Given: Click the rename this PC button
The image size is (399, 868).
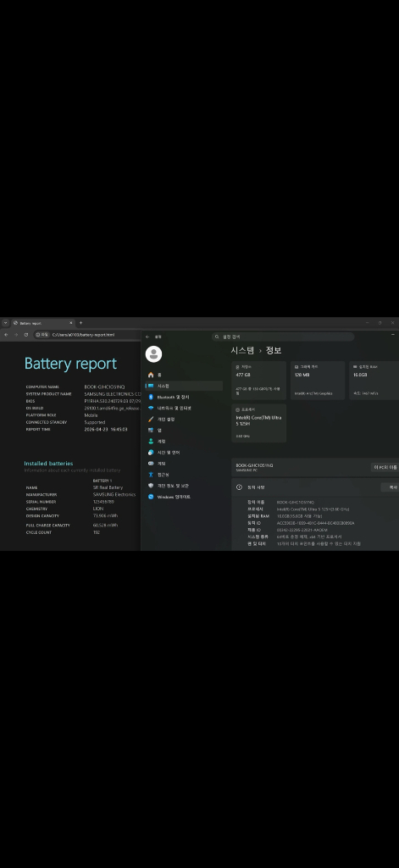Looking at the screenshot, I should tap(385, 467).
